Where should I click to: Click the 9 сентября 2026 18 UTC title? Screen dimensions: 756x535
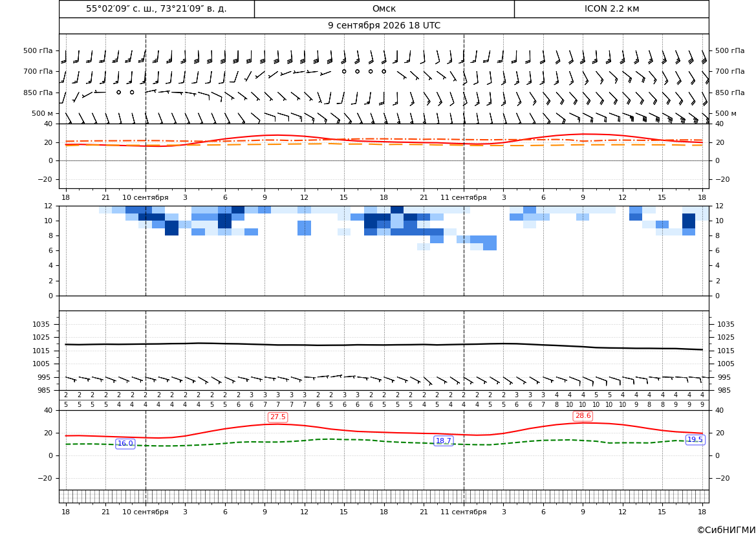[x=384, y=26]
